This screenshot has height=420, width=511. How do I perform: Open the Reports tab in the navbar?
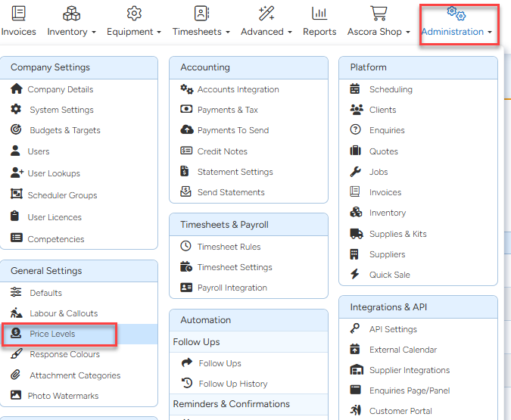(x=319, y=32)
